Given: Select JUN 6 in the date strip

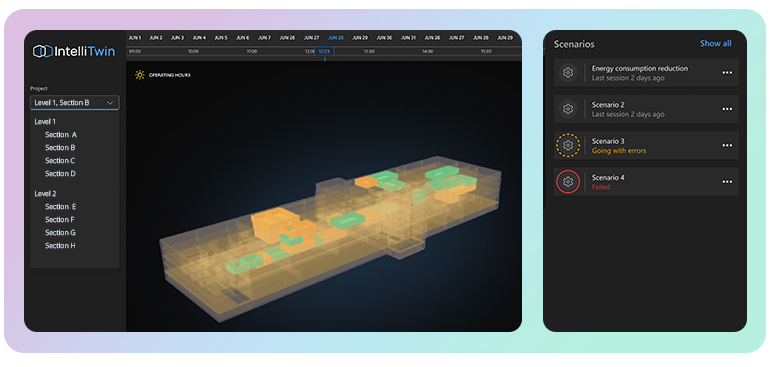Looking at the screenshot, I should tap(243, 37).
